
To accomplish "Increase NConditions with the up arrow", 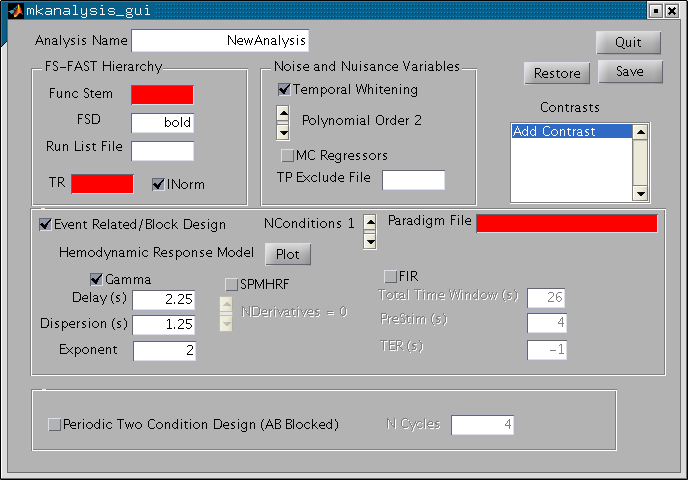I will [370, 222].
